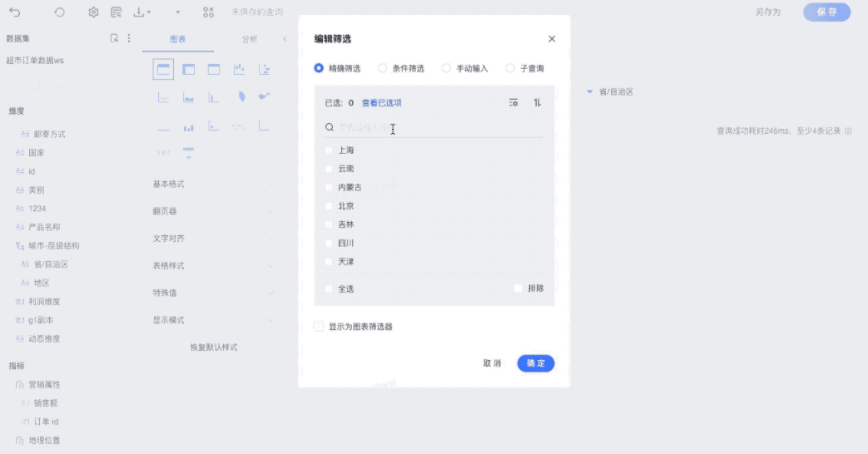Close the 编辑筛选 dialog with X
Viewport: 868px width, 454px height.
pyautogui.click(x=552, y=39)
